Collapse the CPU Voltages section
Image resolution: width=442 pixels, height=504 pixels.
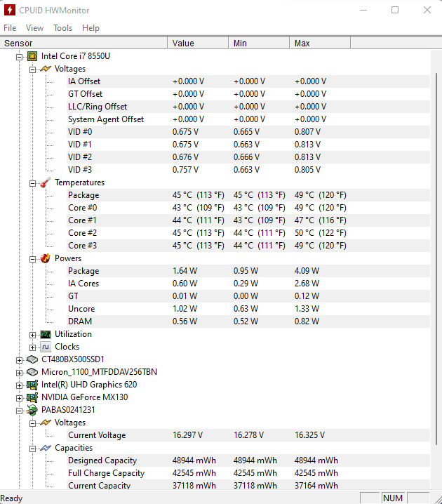(x=32, y=69)
